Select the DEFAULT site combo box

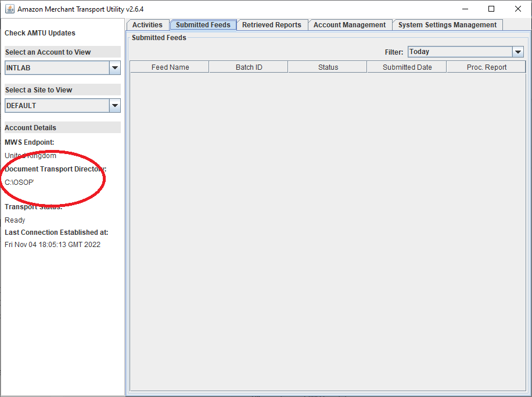coord(63,106)
